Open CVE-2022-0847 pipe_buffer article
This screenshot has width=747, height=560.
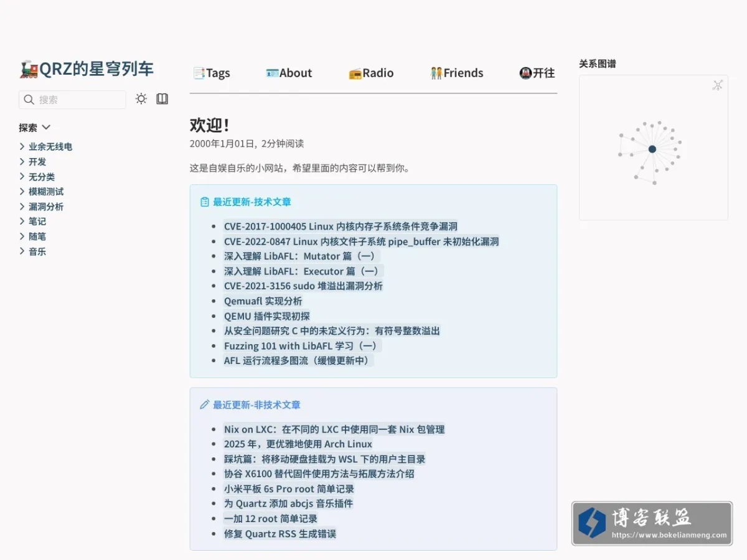pyautogui.click(x=361, y=241)
